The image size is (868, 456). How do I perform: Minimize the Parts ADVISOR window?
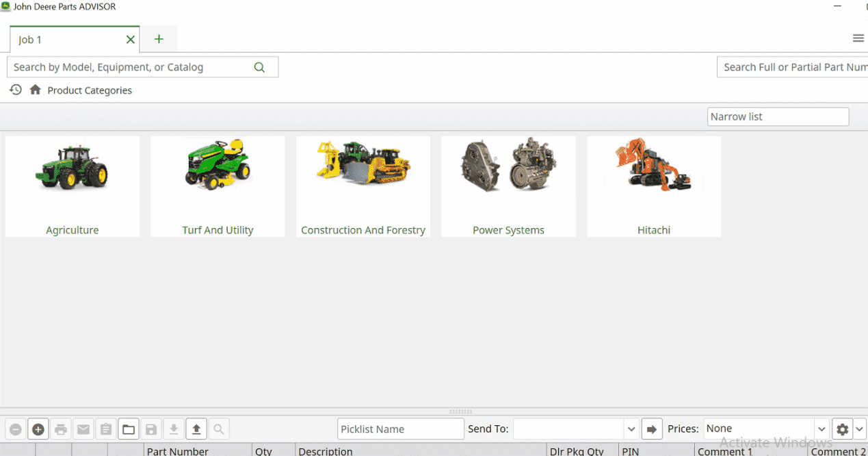838,7
